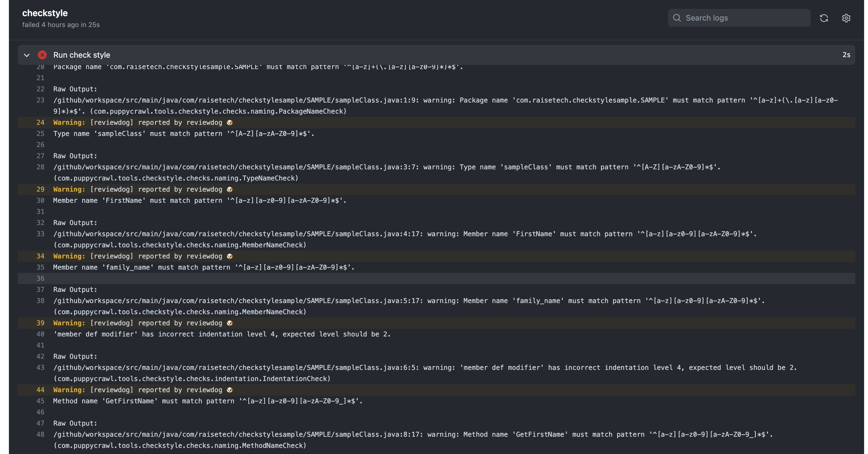
Task: Click the 2s duration indicator
Action: [x=847, y=55]
